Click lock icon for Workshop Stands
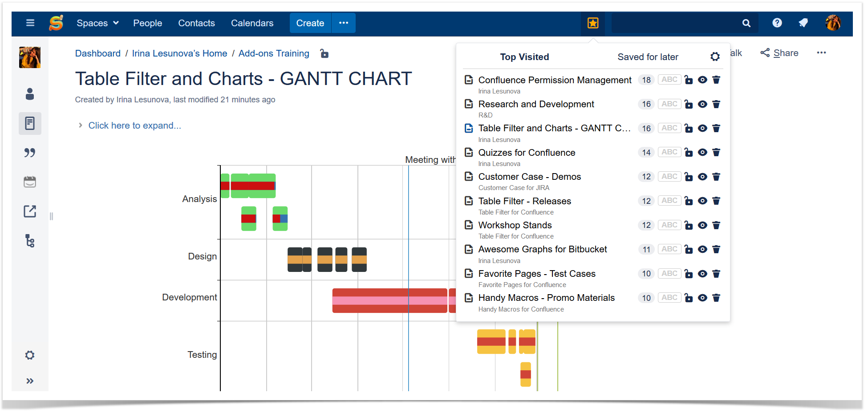Viewport: 868px width, 413px height. pos(689,225)
